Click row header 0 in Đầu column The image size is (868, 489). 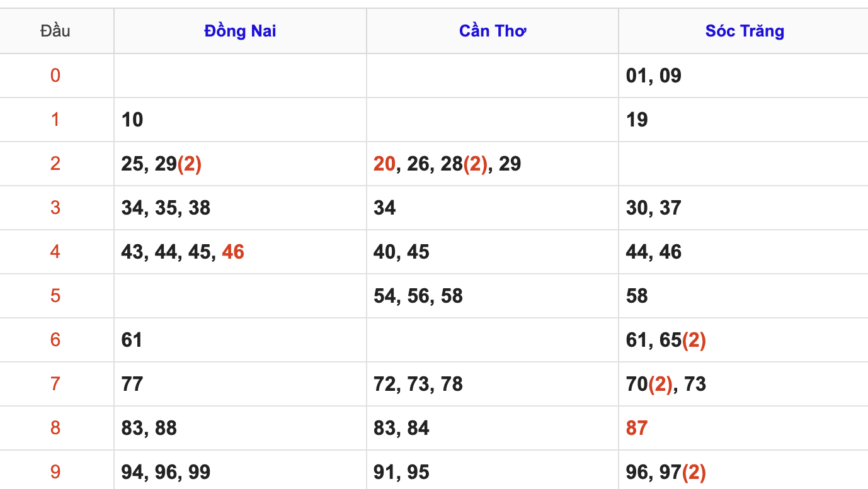pyautogui.click(x=55, y=76)
